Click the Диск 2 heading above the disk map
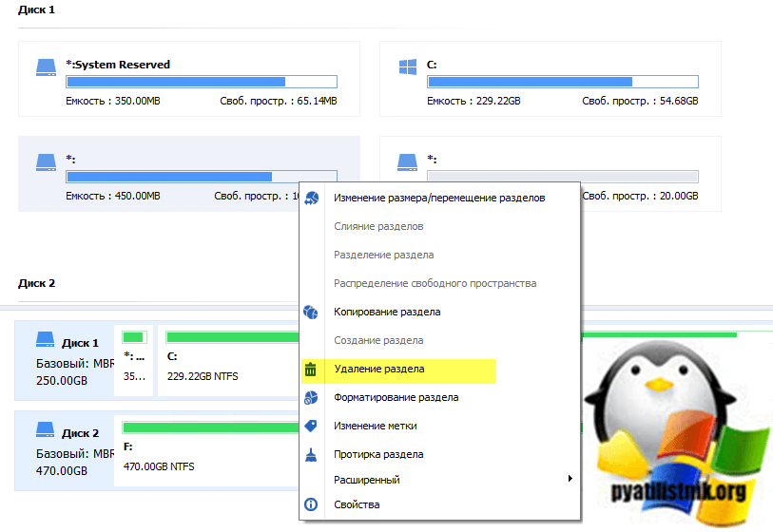The width and height of the screenshot is (773, 532). (36, 284)
